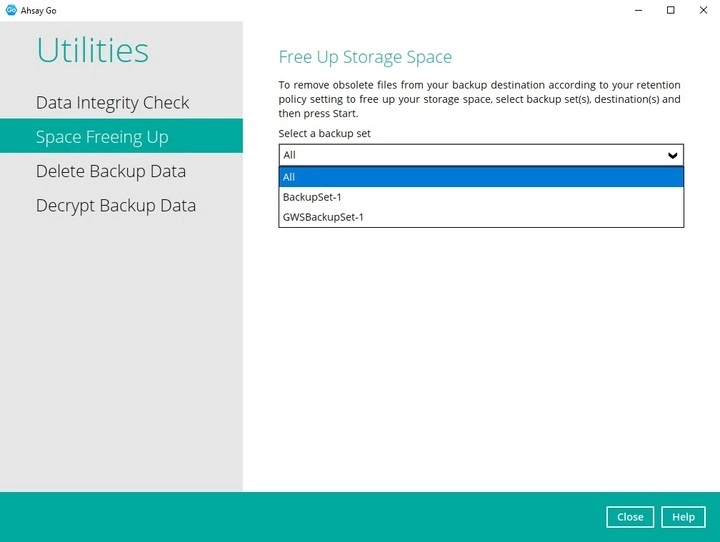The image size is (720, 542).
Task: Open Help from bottom bar
Action: (683, 517)
